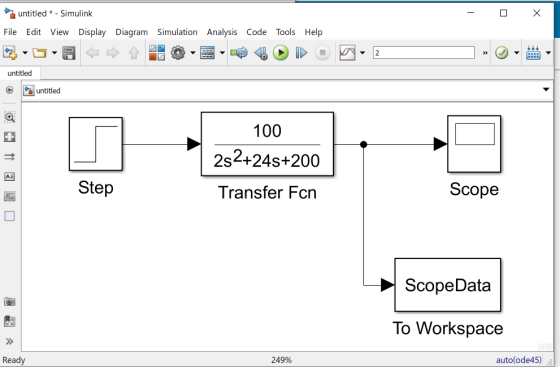Open the Analysis menu
The height and width of the screenshot is (367, 560).
point(222,32)
